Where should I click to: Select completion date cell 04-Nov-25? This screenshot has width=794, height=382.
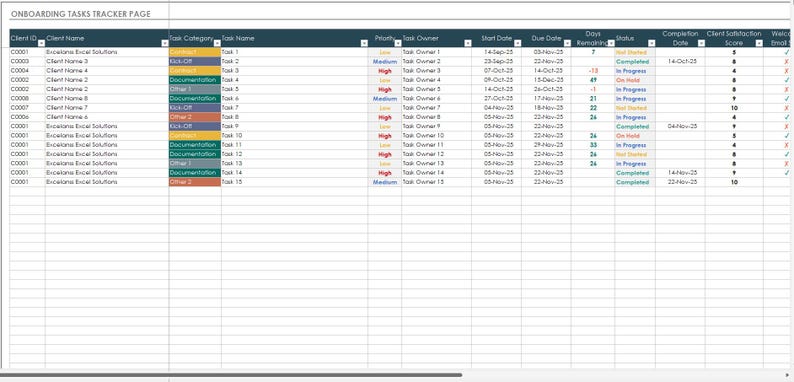pyautogui.click(x=680, y=126)
